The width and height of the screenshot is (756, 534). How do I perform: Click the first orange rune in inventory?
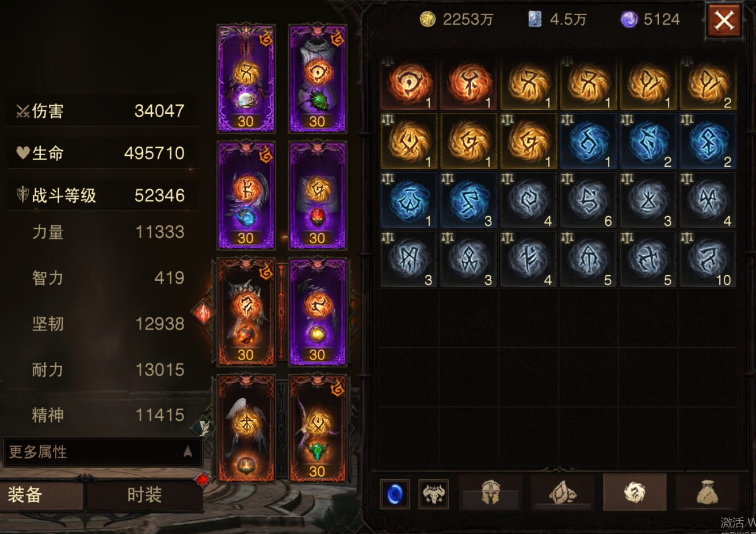408,82
